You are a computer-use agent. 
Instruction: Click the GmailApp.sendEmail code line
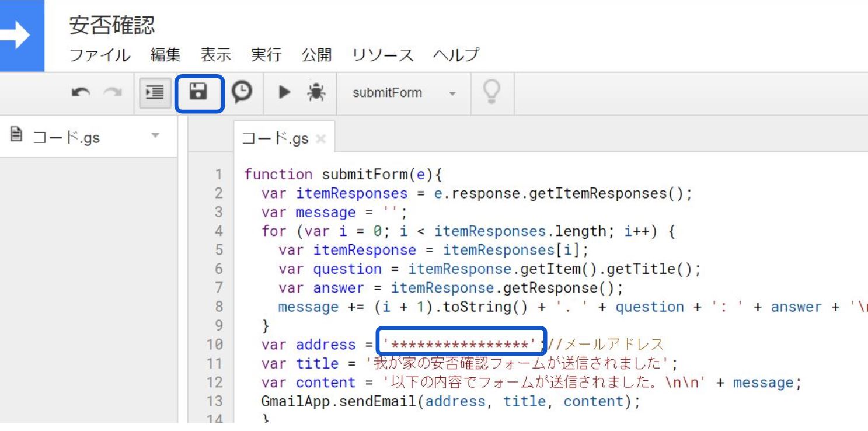click(451, 401)
